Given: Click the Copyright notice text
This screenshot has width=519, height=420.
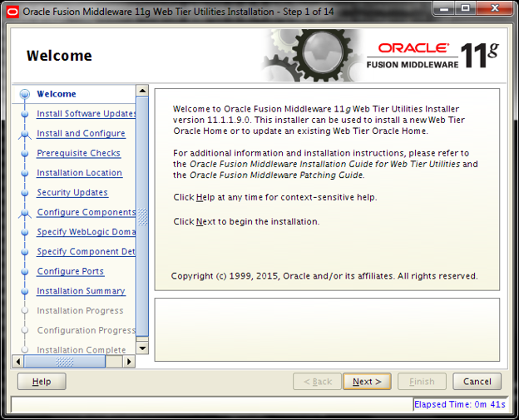Looking at the screenshot, I should point(324,276).
